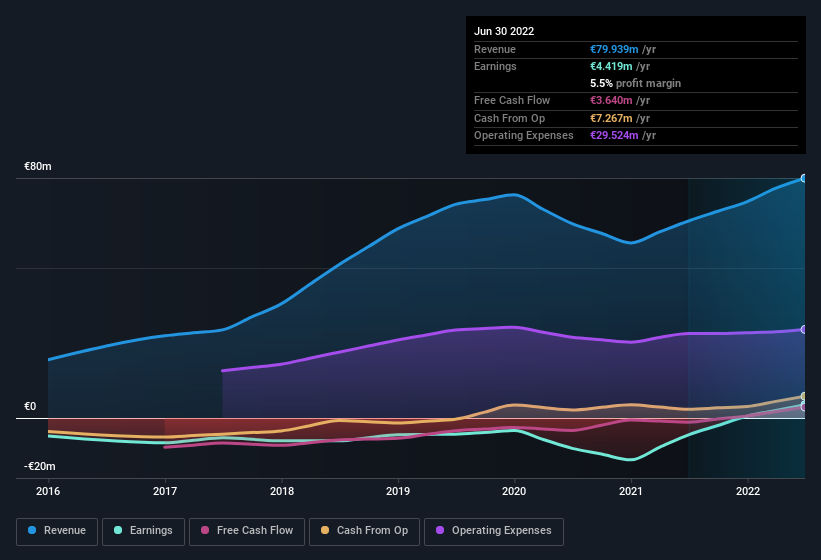This screenshot has height=560, width=821.
Task: Click the Jun 30 2022 tooltip date
Action: pyautogui.click(x=504, y=31)
